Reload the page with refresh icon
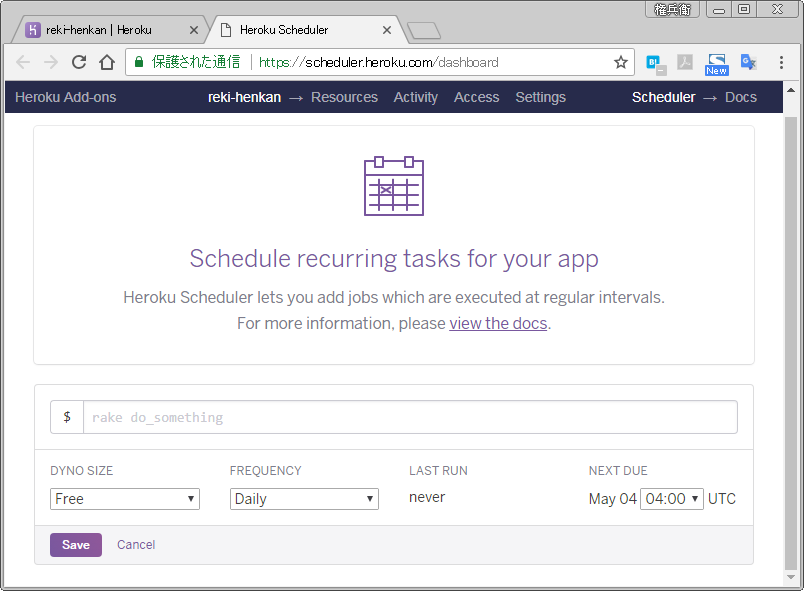This screenshot has height=591, width=804. tap(78, 63)
